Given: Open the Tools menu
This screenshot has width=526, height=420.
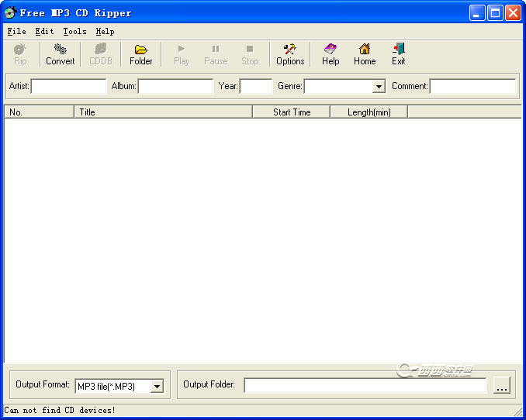Looking at the screenshot, I should pos(74,32).
